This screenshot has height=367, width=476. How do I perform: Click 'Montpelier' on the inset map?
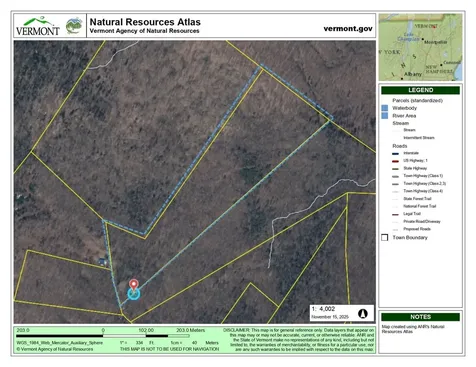(x=436, y=42)
